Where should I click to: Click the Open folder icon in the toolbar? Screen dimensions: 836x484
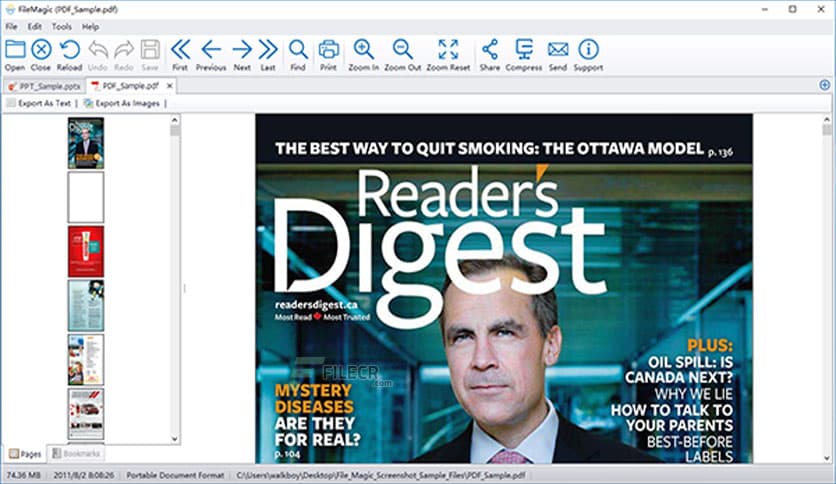pos(15,51)
